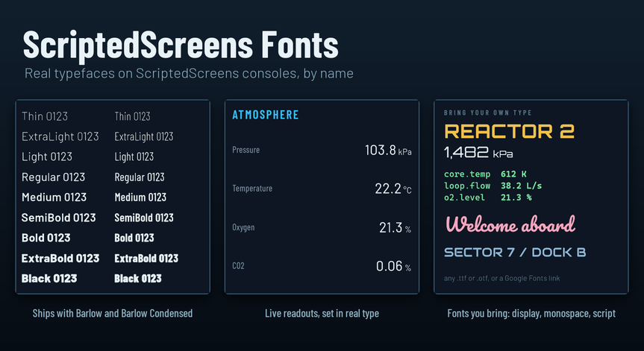Click the condensed "Thin 0123" sample

coord(132,116)
